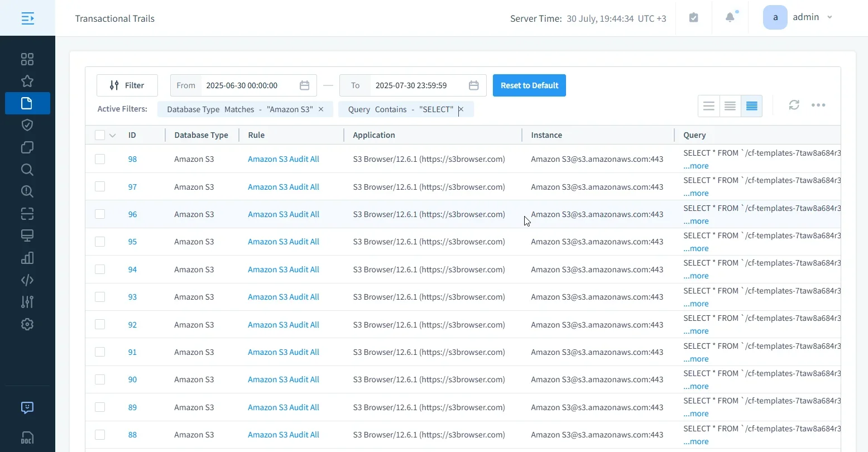
Task: Check the row checkbox for ID 95
Action: point(100,241)
